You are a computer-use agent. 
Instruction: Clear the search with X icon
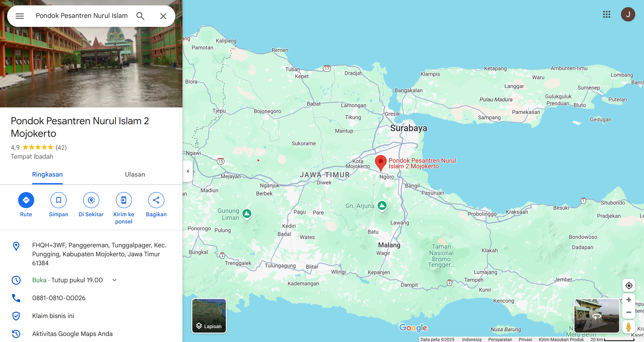click(x=163, y=16)
